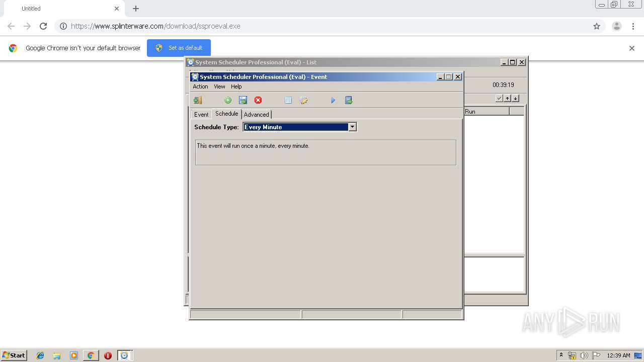644x362 pixels.
Task: Open the Windows Start menu
Action: (14, 355)
